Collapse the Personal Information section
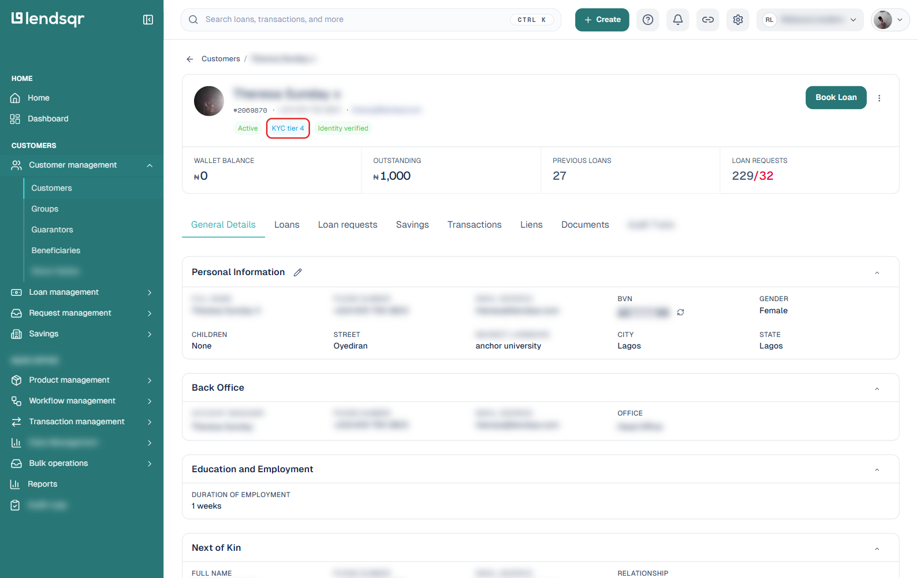 pos(877,273)
